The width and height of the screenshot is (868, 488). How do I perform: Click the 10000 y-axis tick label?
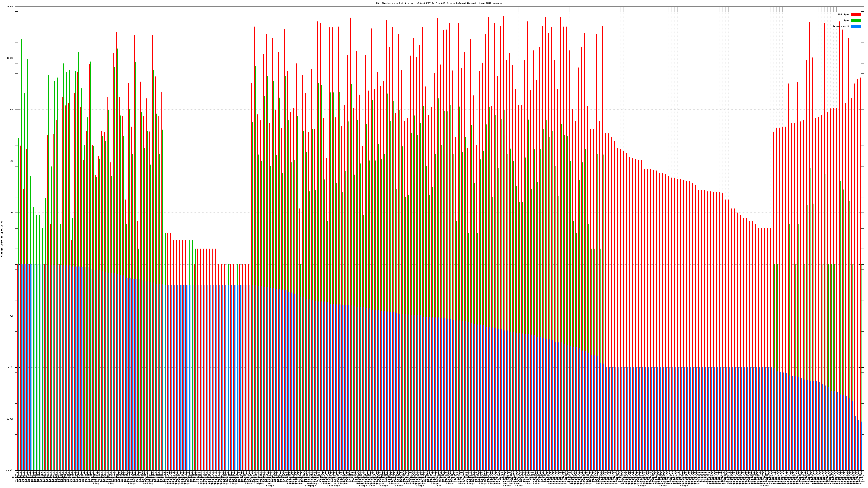pos(11,58)
